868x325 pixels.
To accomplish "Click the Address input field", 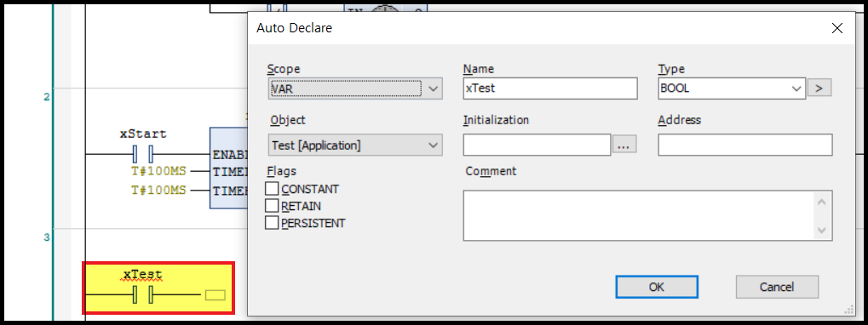I will click(x=745, y=145).
